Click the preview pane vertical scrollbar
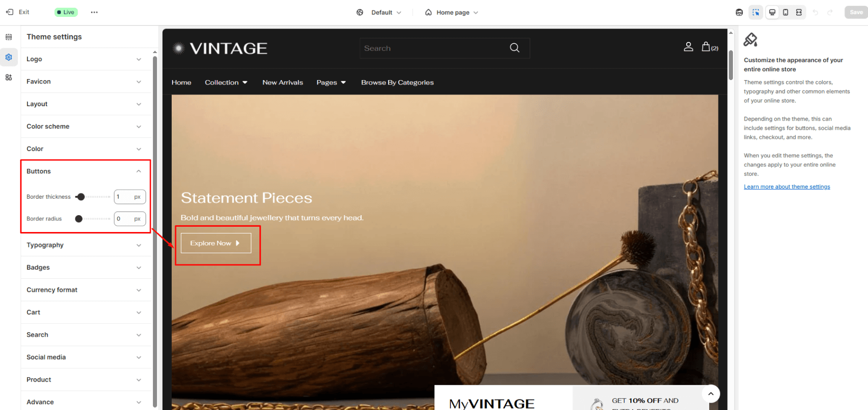868x410 pixels. [x=731, y=65]
